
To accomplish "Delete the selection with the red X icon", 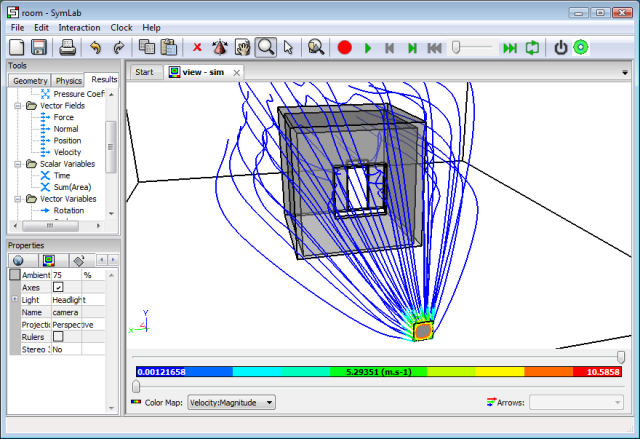I will [x=197, y=47].
